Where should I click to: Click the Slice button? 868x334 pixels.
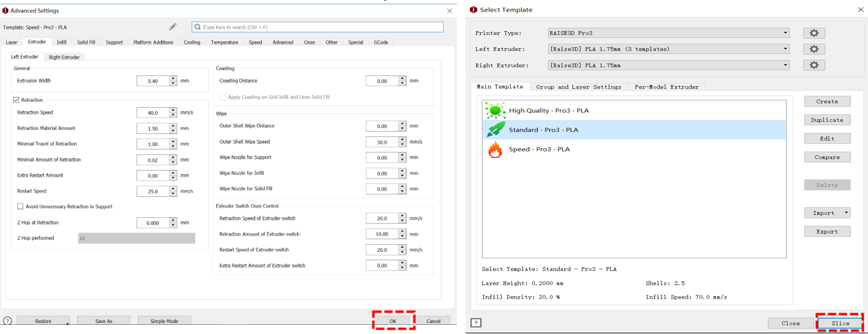tap(840, 323)
